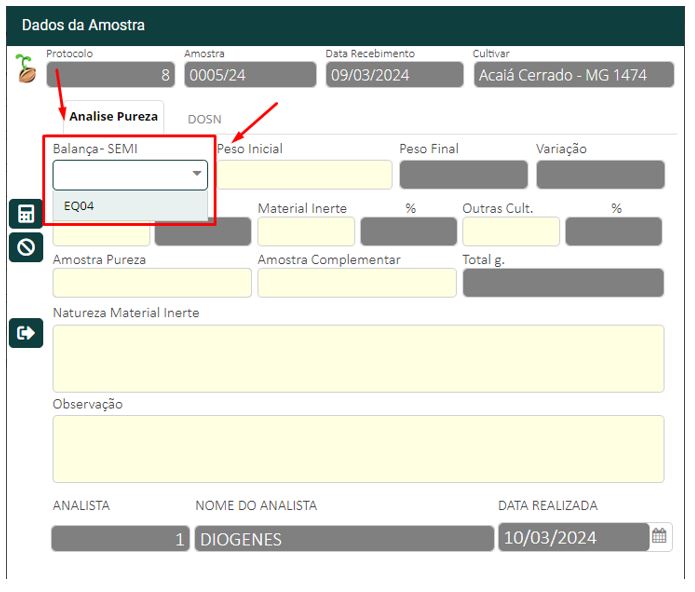This screenshot has height=592, width=695.
Task: Click the Nome do Analista field DIOGENES
Action: (x=344, y=539)
